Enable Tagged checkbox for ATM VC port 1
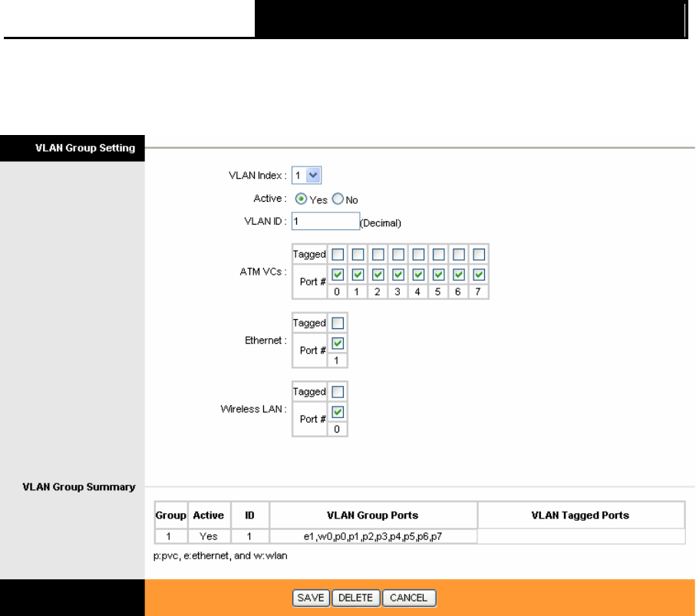 click(358, 254)
